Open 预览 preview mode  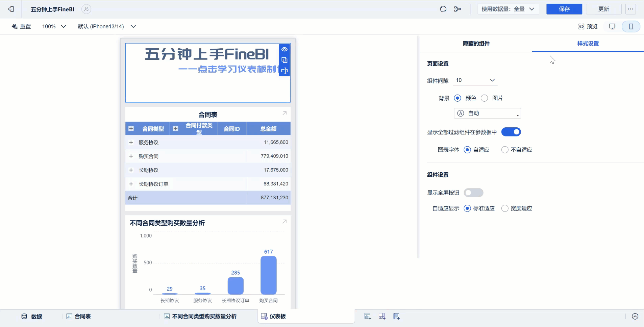(x=588, y=26)
